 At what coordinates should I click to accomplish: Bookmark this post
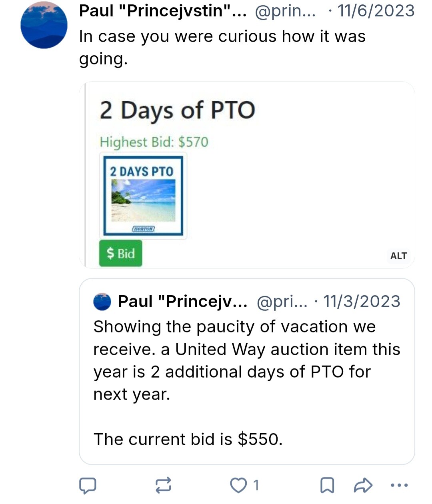click(x=327, y=485)
